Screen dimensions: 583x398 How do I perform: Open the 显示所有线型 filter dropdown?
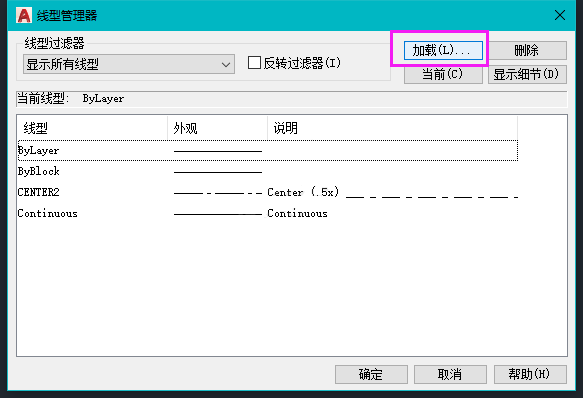point(129,64)
